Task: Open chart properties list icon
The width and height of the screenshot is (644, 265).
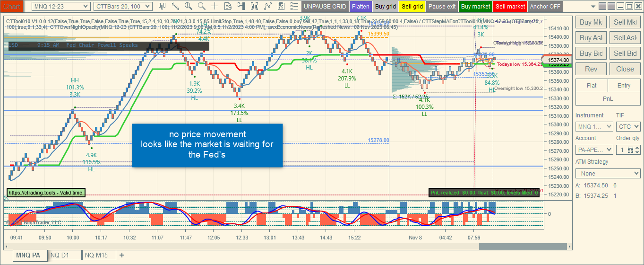Action: 294,6
